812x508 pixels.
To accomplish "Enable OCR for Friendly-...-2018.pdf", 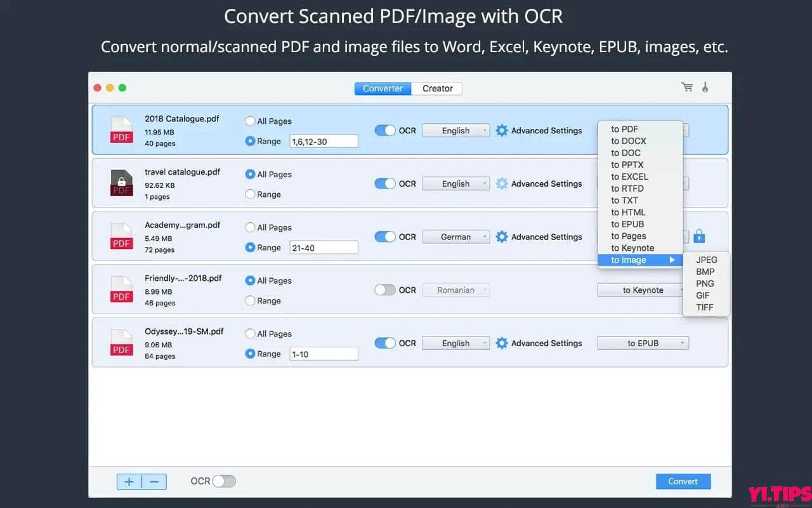I will click(384, 290).
